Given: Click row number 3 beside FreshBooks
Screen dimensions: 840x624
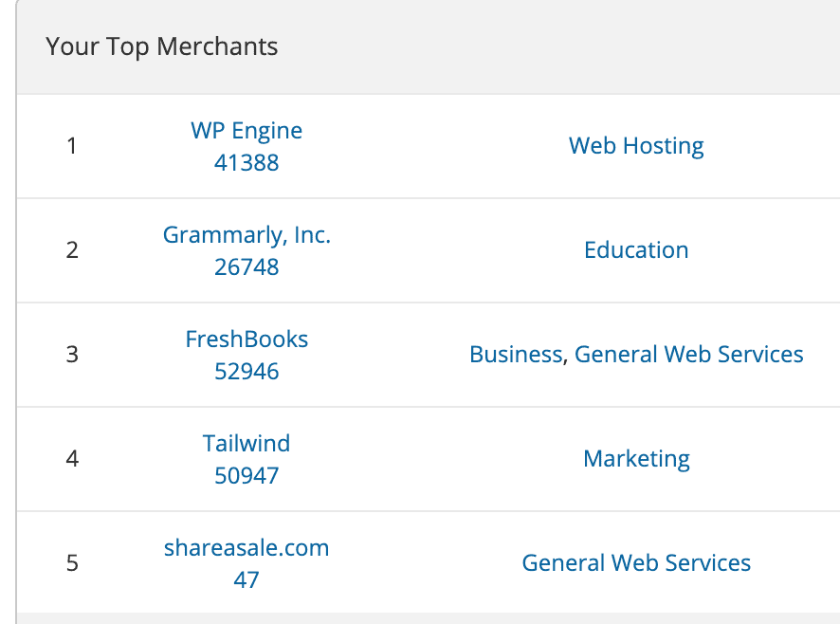Looking at the screenshot, I should pyautogui.click(x=71, y=355).
